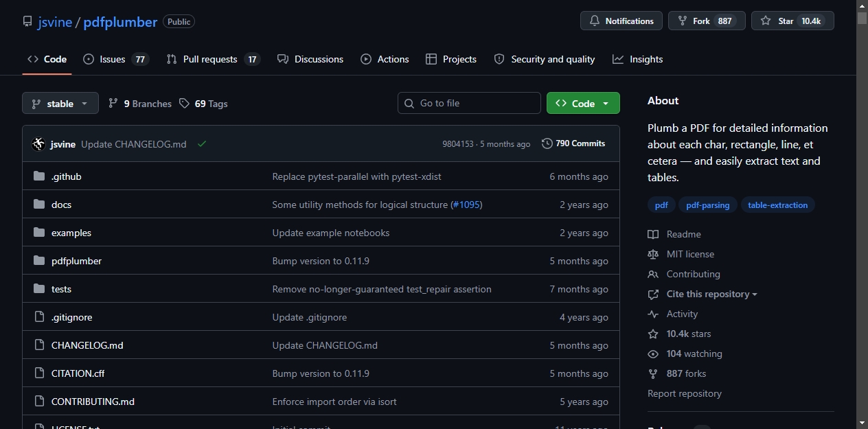The width and height of the screenshot is (868, 429).
Task: Select the pdf-parsing topic tag
Action: tap(708, 205)
